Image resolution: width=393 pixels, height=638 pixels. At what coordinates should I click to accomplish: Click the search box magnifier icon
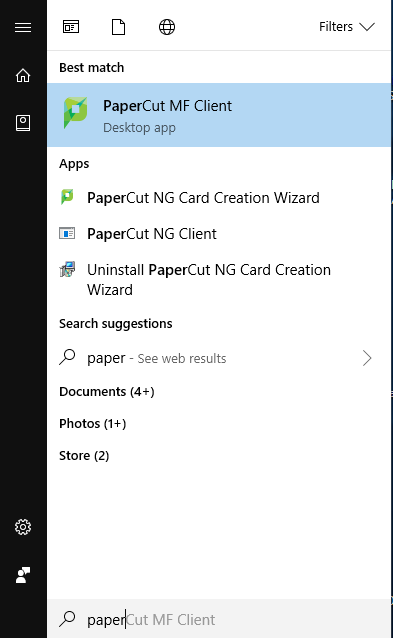point(67,619)
